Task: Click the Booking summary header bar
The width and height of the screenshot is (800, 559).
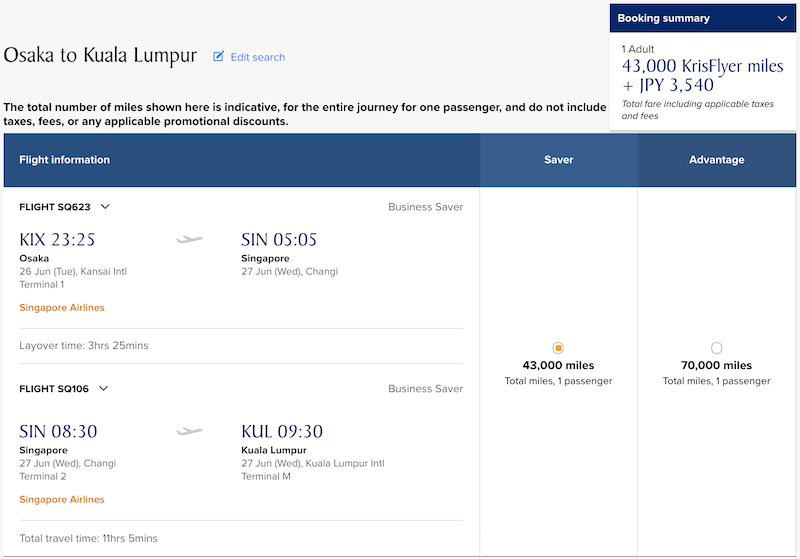Action: pyautogui.click(x=703, y=18)
